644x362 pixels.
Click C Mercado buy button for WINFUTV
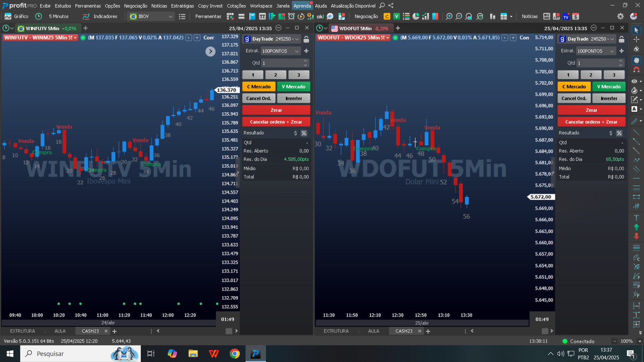[259, 86]
